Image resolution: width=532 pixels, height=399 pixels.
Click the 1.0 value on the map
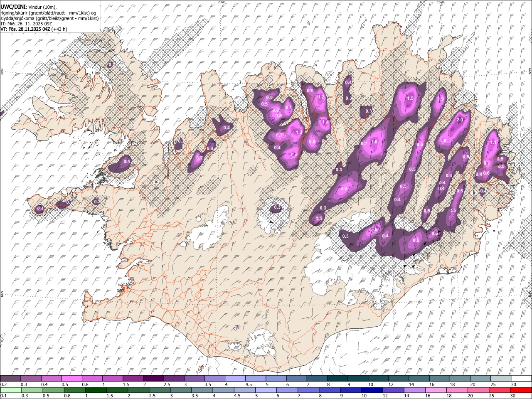point(374,142)
